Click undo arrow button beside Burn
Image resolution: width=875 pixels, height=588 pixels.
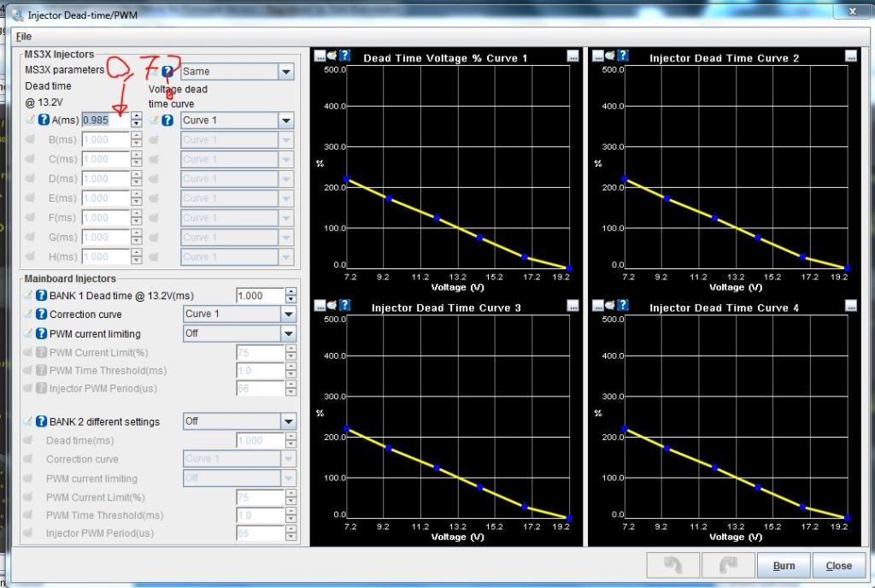673,566
